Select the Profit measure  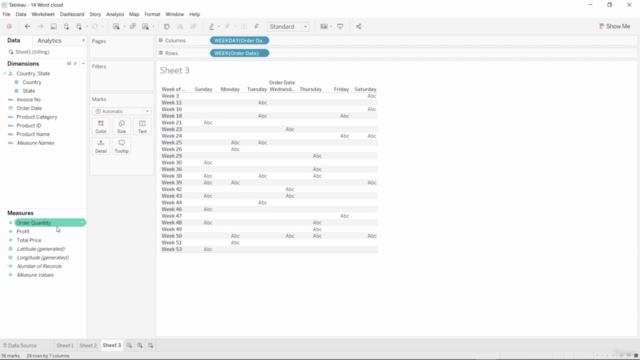[x=23, y=231]
